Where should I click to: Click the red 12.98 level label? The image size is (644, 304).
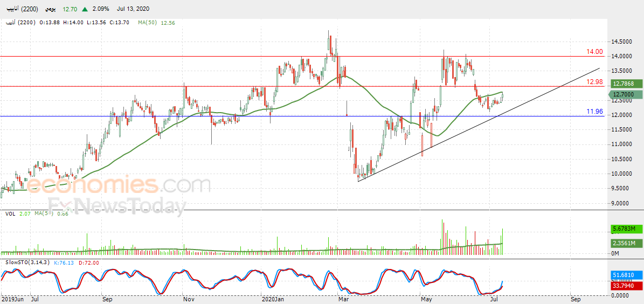click(595, 82)
